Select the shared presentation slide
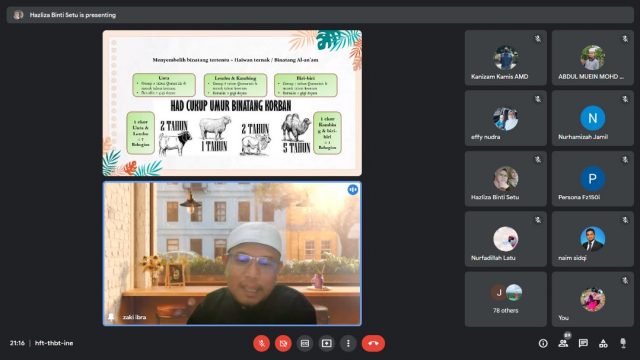Screen dimensions: 640x360 232,103
